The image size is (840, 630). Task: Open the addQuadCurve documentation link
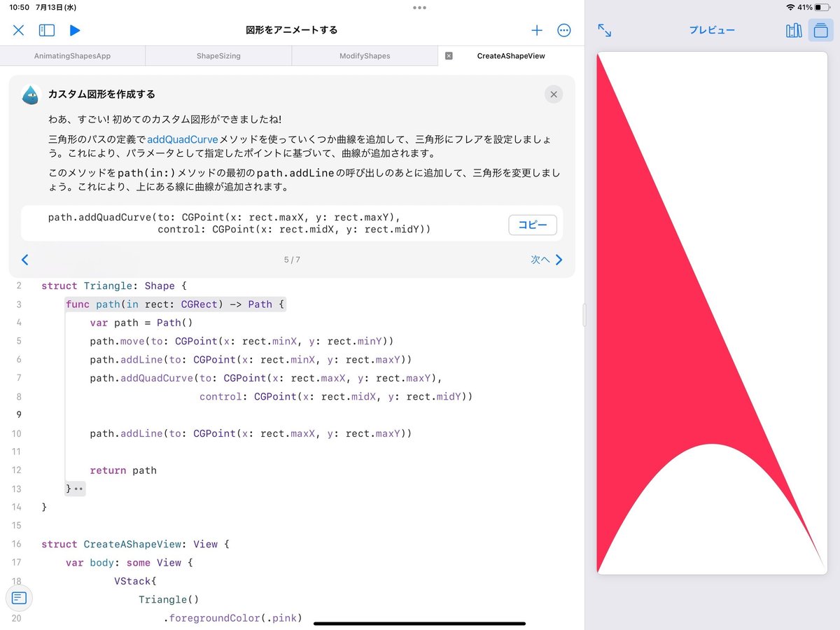tap(183, 139)
